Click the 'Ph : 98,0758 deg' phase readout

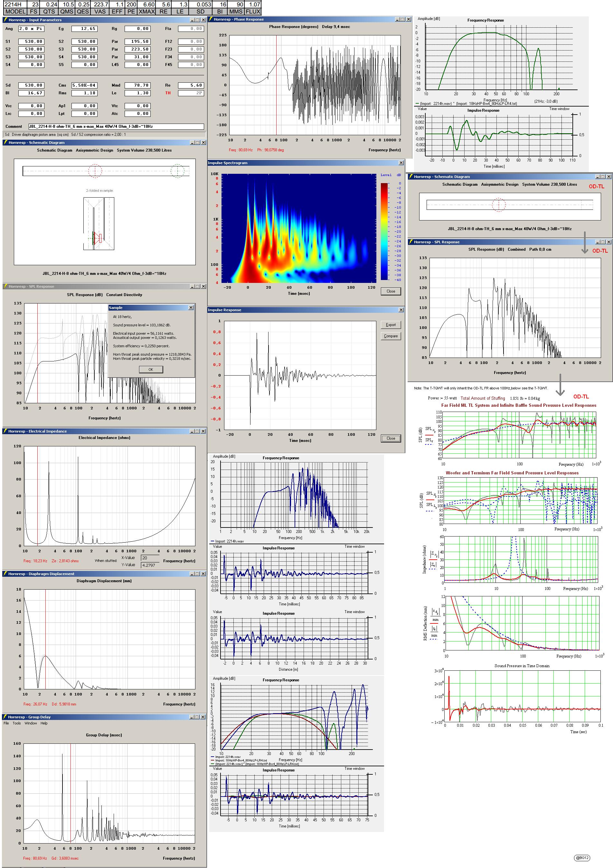click(x=270, y=150)
